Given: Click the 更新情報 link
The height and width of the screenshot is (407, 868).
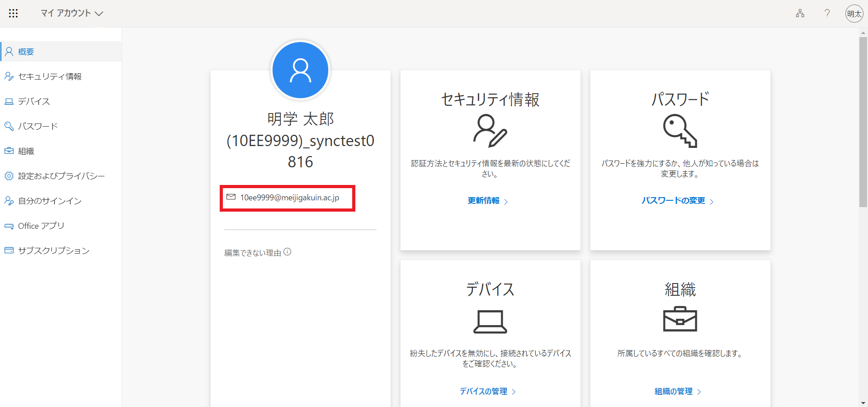Looking at the screenshot, I should point(484,201).
